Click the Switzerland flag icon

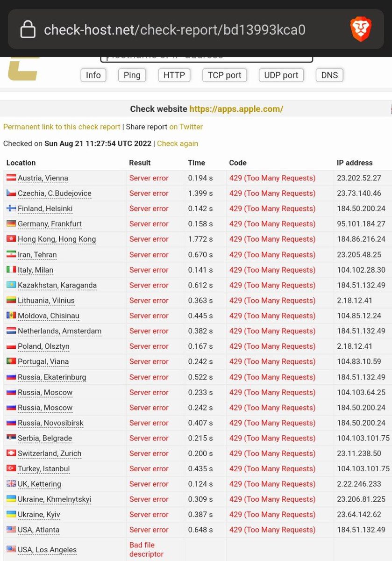[11, 453]
